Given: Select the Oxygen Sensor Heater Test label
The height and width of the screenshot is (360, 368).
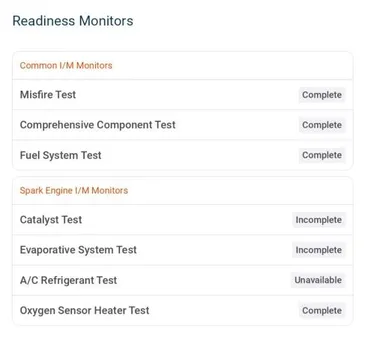Looking at the screenshot, I should coord(84,311).
